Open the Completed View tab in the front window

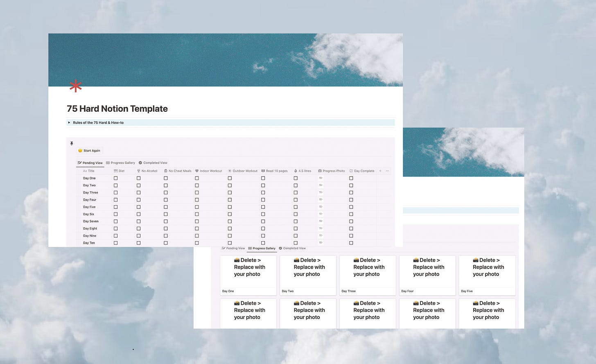click(153, 163)
